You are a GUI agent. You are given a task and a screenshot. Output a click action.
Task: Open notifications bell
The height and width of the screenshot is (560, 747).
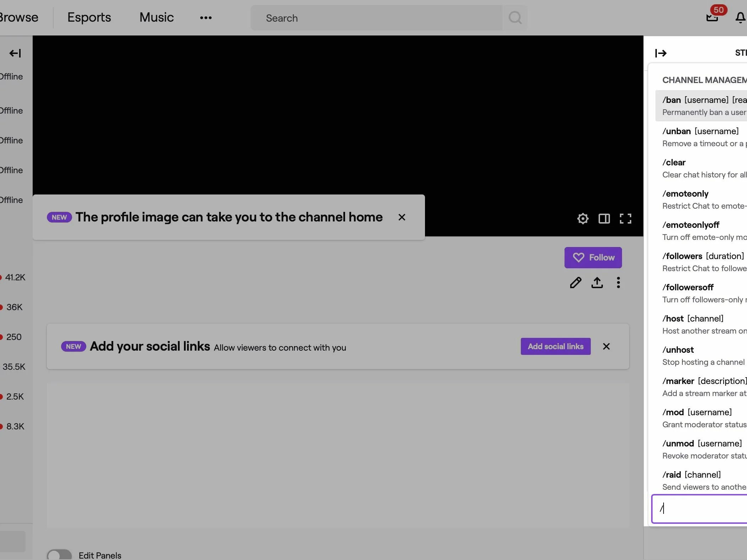[740, 18]
